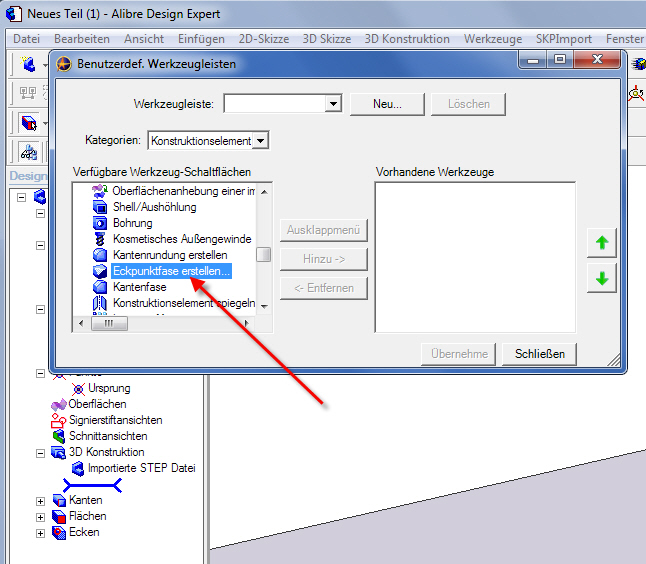The image size is (646, 564).
Task: Click the Übernehme button
Action: tap(459, 353)
